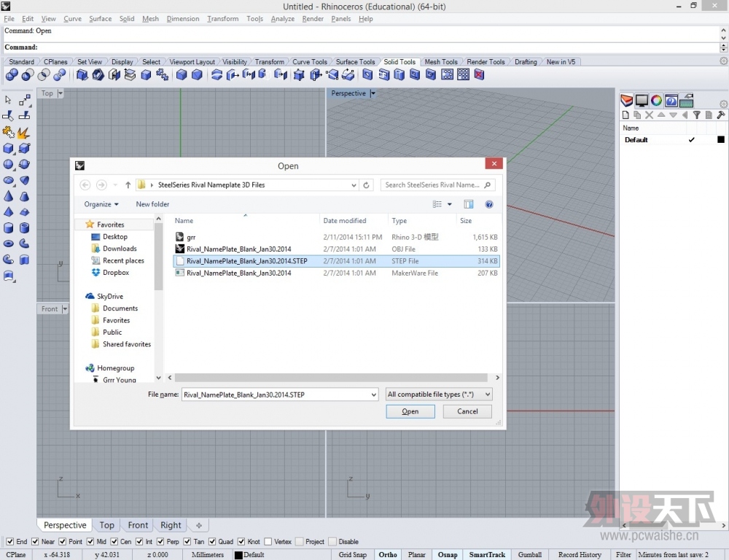Expand the address bar path dropdown
This screenshot has height=560, width=729.
point(354,185)
